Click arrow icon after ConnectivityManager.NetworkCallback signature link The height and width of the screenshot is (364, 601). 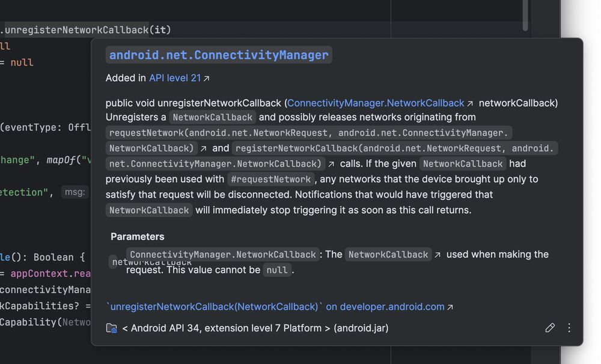tap(471, 103)
